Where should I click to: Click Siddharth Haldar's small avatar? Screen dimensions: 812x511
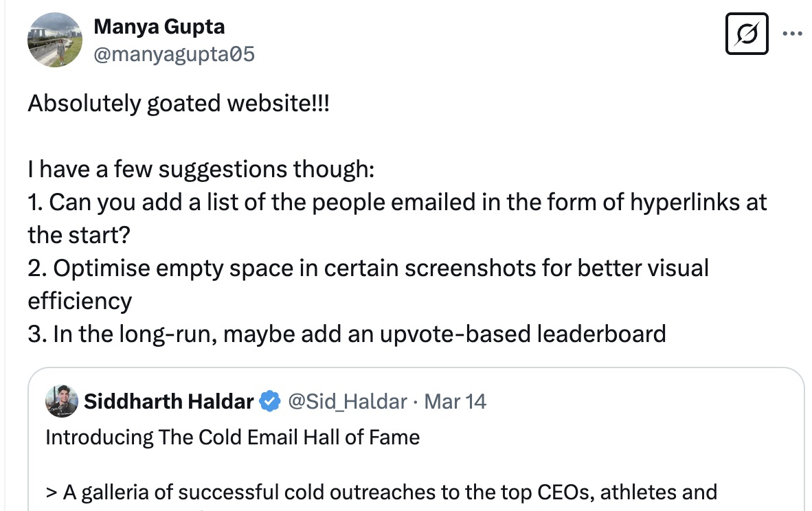pyautogui.click(x=61, y=401)
